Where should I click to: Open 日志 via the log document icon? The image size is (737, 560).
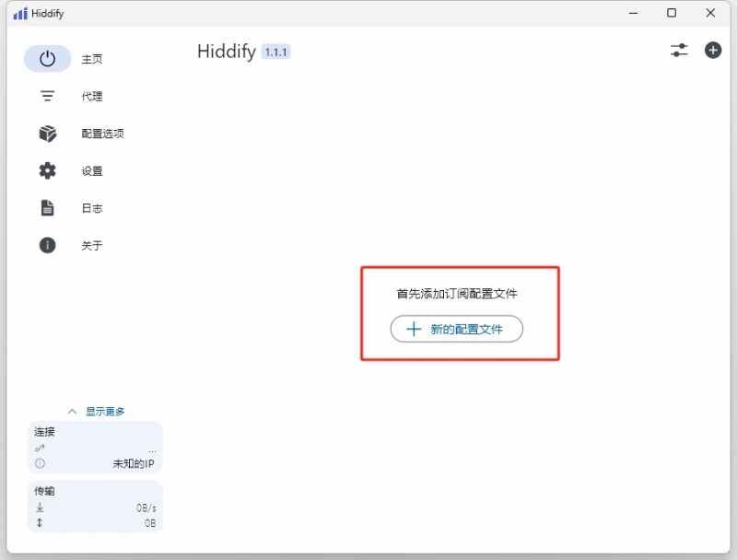pyautogui.click(x=46, y=207)
